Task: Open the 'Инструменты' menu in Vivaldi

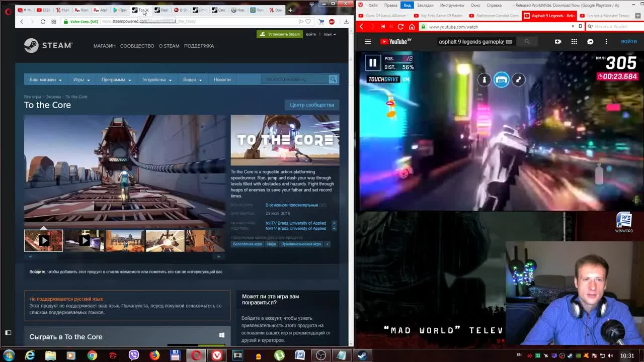Action: (x=452, y=5)
